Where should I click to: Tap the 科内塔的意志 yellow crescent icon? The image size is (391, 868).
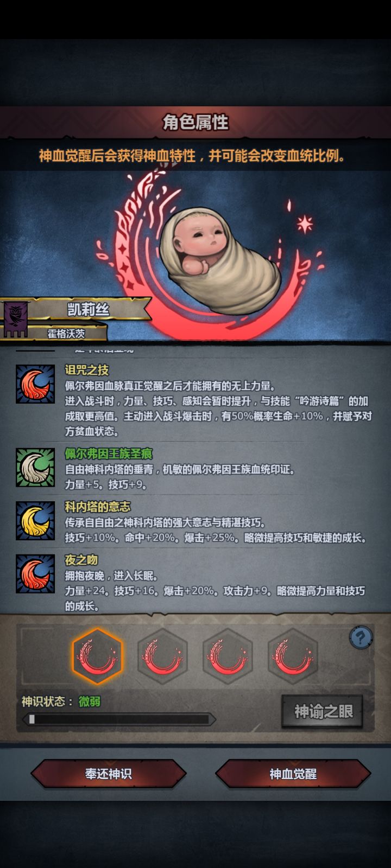point(35,521)
